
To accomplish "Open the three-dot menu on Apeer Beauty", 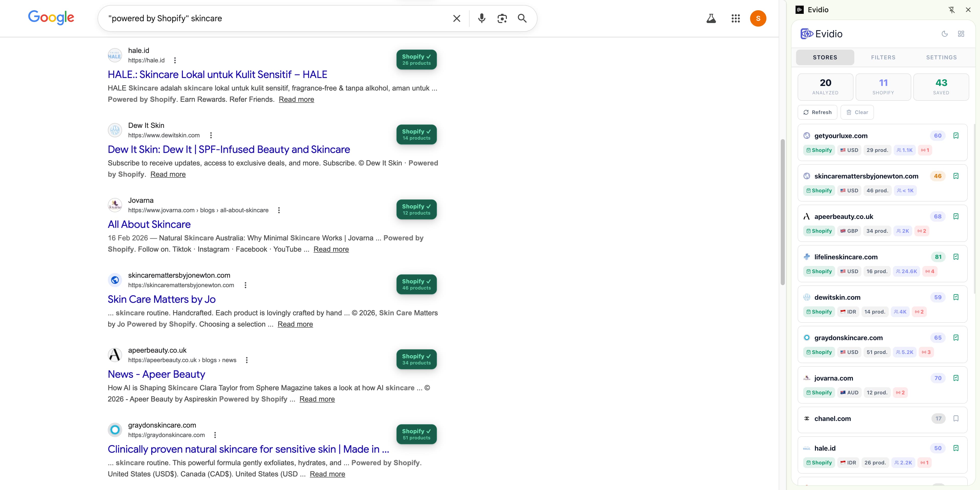I will pos(247,360).
